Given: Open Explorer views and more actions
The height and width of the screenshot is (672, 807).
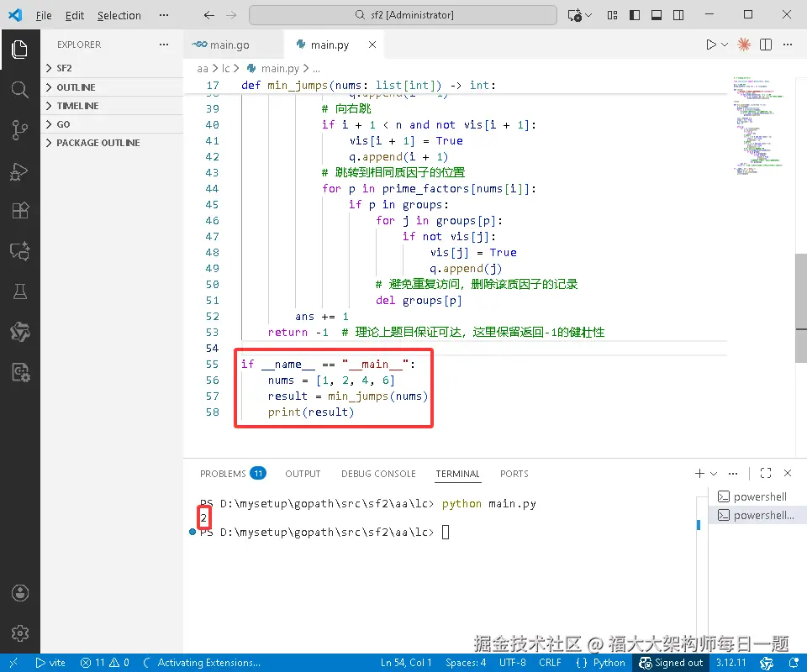Looking at the screenshot, I should [x=164, y=45].
